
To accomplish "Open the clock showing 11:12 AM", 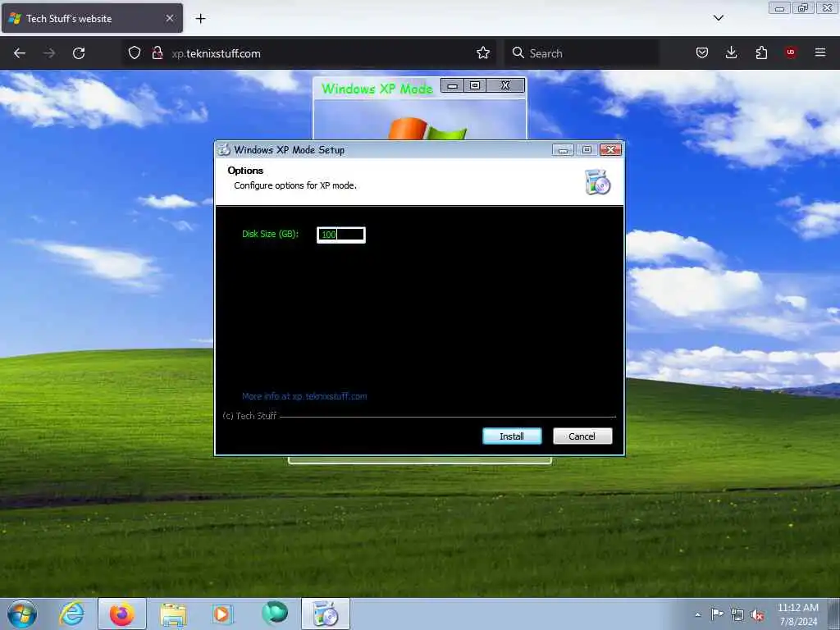I will pos(797,614).
